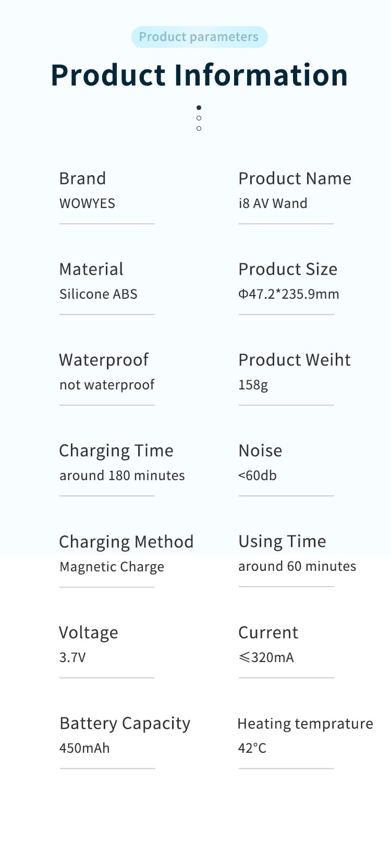Click the Φ47.2*235.9mm size value
Viewport: 391px width, 868px height.
(x=288, y=294)
